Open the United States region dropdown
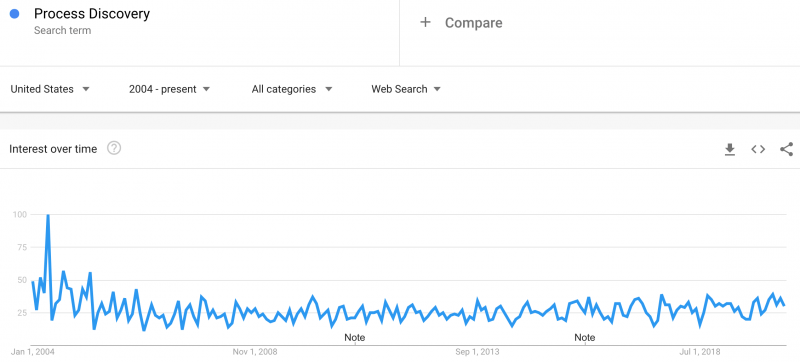 (50, 89)
